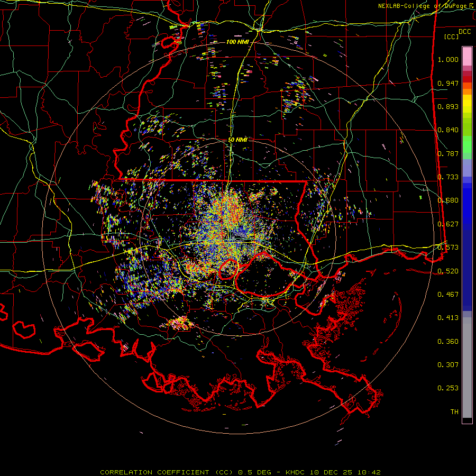476x476 pixels.
Task: Click the 10:42 time stamp in caption
Action: (369, 472)
